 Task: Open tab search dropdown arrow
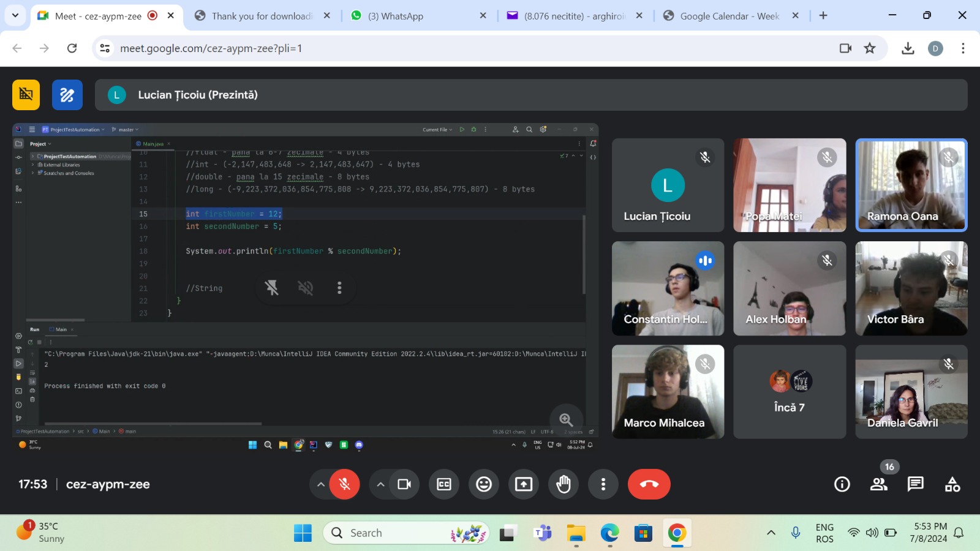click(15, 15)
